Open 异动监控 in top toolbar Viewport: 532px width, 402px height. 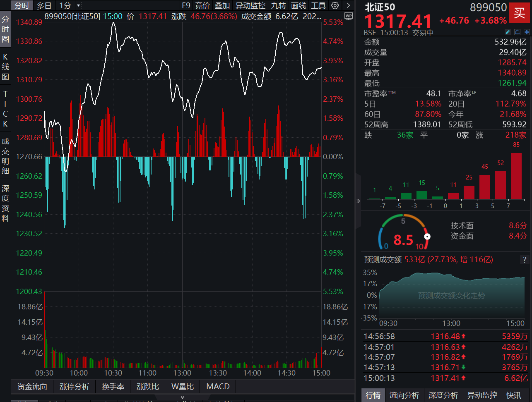[250, 5]
